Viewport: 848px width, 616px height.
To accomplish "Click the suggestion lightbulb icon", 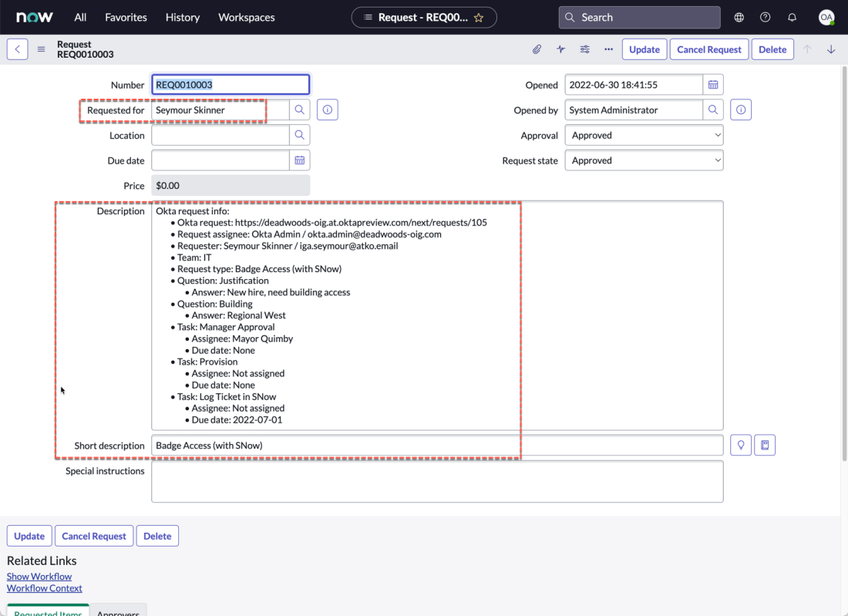I will [x=741, y=446].
